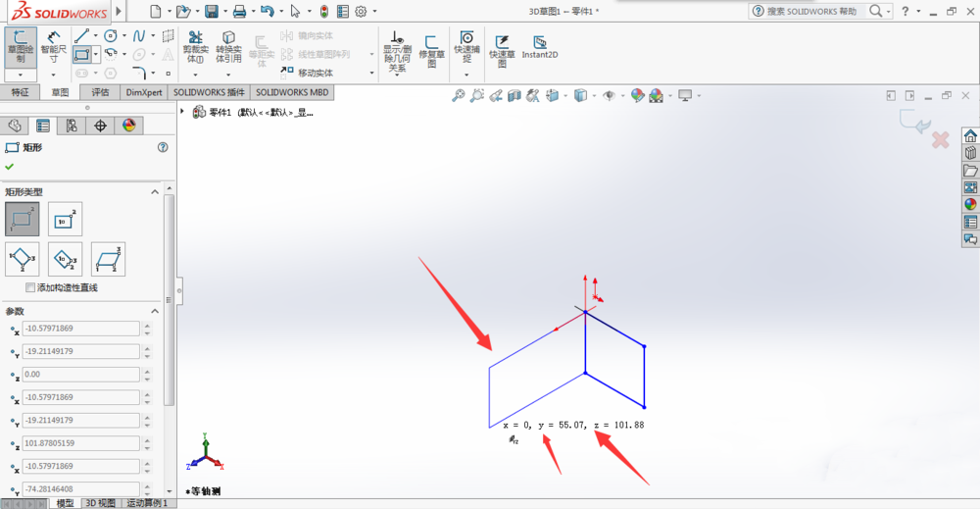Click the rectangle help question icon

(x=163, y=147)
